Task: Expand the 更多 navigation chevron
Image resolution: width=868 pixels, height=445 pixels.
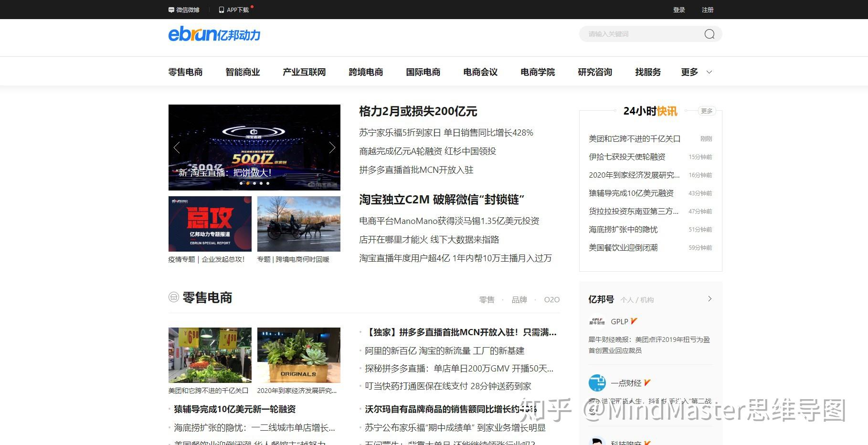Action: 709,72
